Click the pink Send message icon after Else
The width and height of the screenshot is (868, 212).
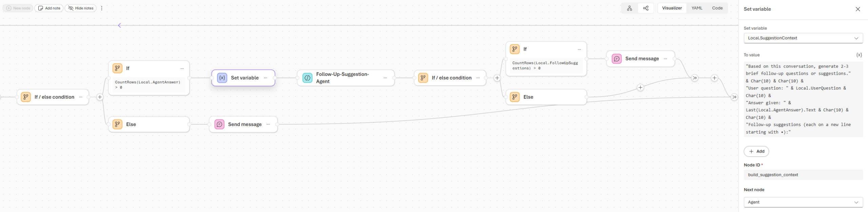(x=219, y=124)
